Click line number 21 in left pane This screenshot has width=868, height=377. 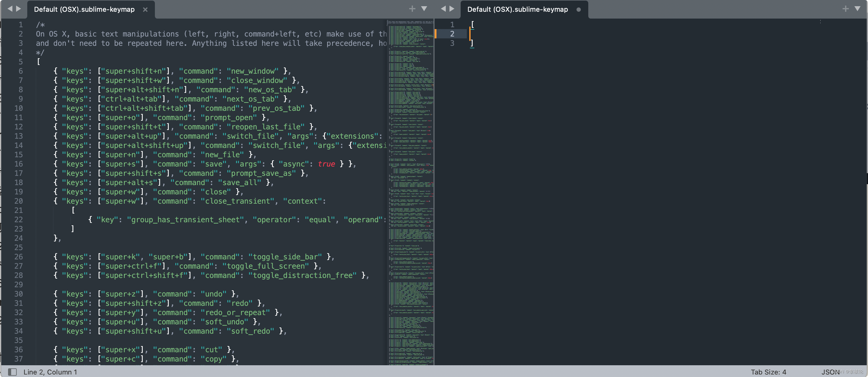pos(19,210)
